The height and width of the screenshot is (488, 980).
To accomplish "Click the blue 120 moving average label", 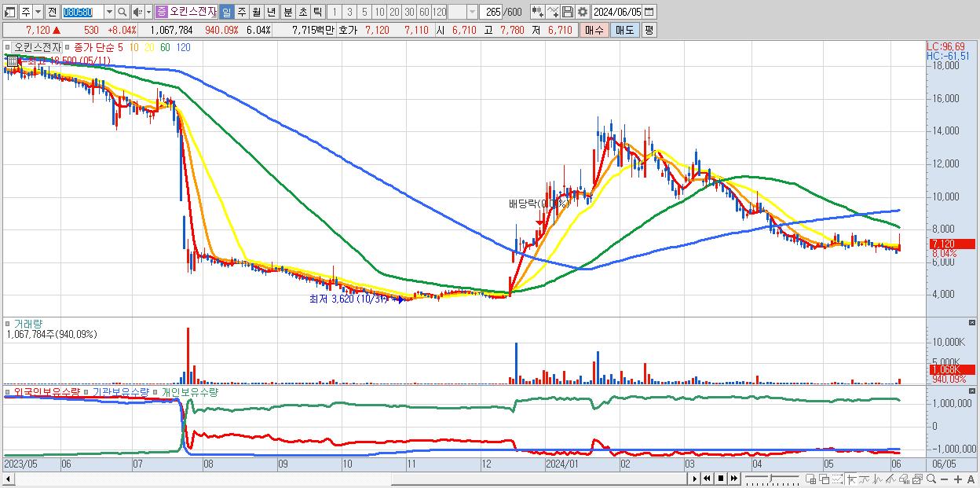I will coord(183,47).
